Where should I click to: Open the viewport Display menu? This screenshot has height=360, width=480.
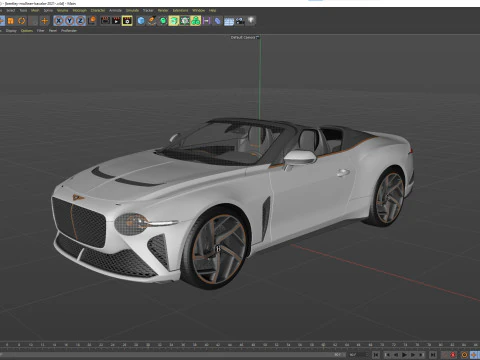coord(11,31)
